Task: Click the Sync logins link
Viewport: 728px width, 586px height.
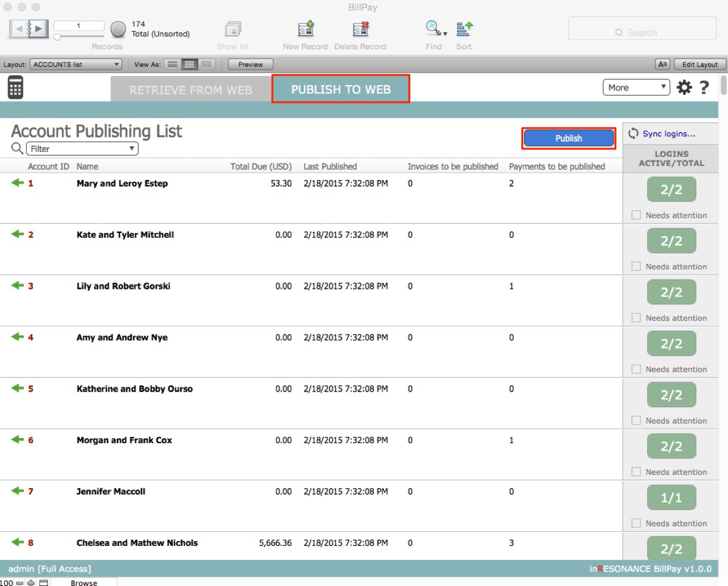Action: click(x=668, y=134)
